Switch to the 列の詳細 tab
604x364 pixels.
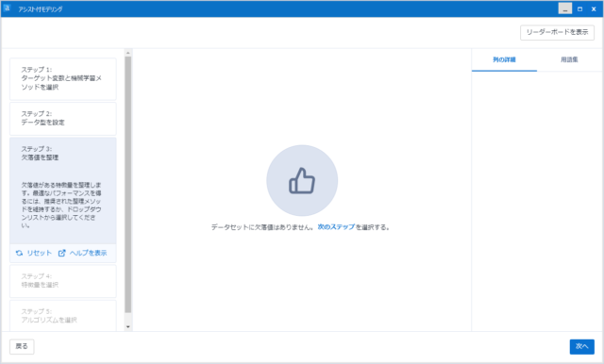(504, 59)
